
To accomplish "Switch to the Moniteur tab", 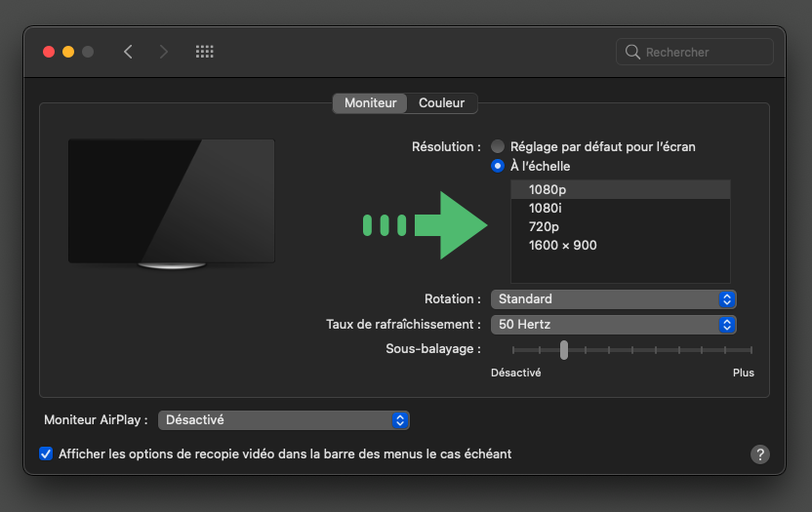I will point(370,103).
